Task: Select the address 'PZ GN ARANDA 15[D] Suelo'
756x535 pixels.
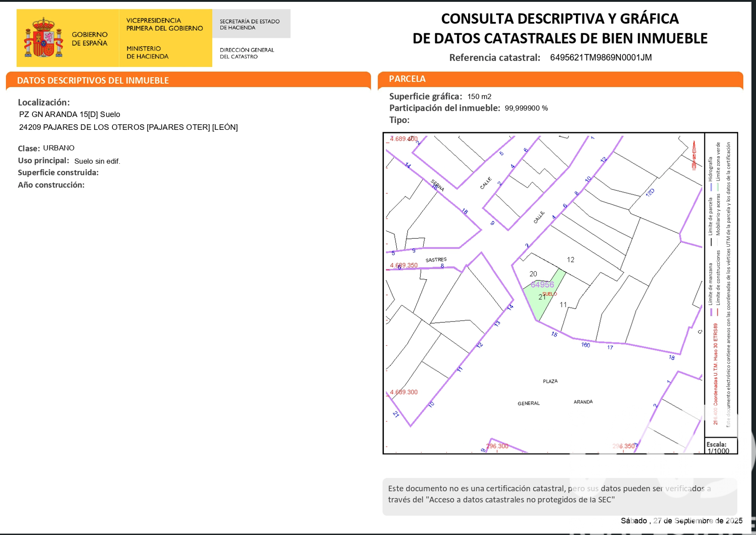Action: [69, 114]
